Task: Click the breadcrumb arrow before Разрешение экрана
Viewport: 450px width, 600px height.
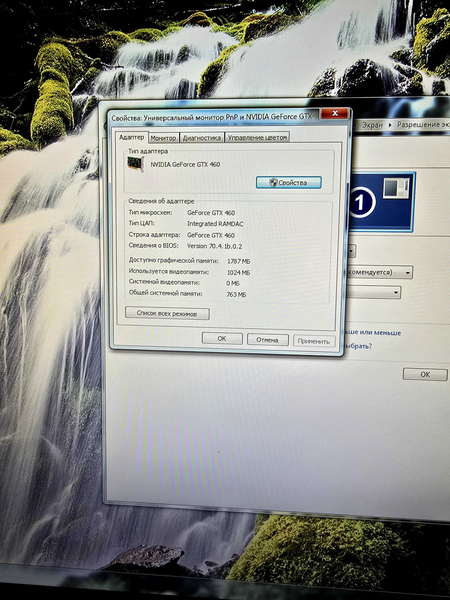Action: tap(390, 125)
